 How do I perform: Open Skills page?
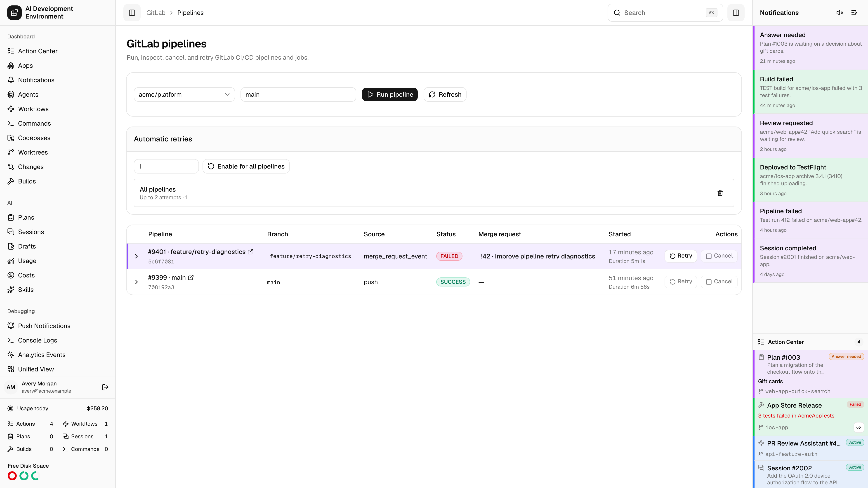click(x=58, y=290)
